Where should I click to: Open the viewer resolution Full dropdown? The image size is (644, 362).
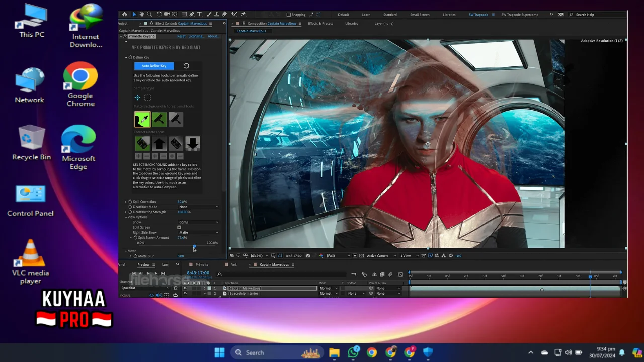click(338, 256)
